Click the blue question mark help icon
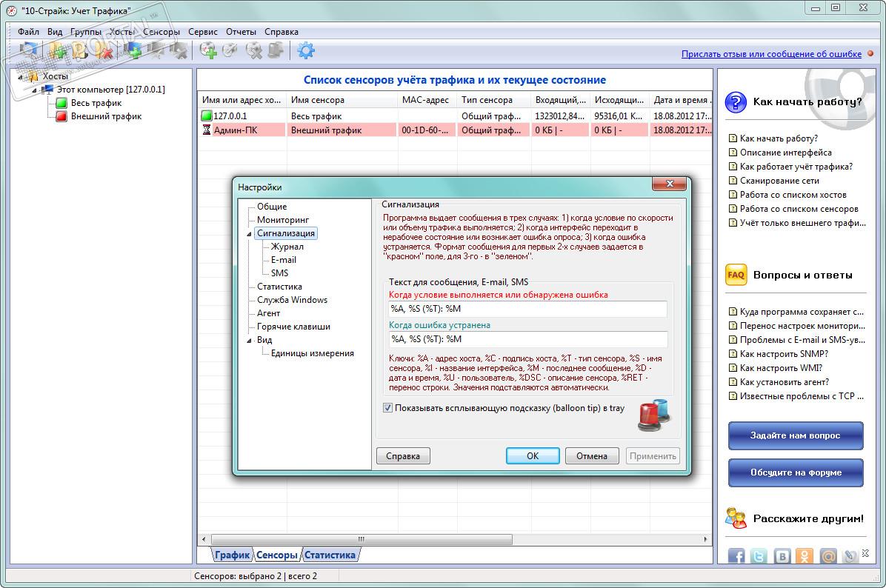This screenshot has height=588, width=886. click(736, 102)
